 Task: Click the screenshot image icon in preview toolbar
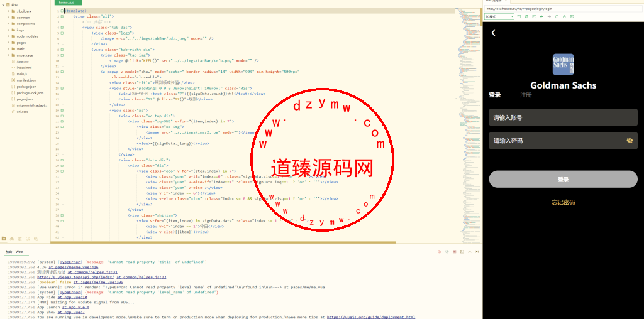click(x=534, y=16)
